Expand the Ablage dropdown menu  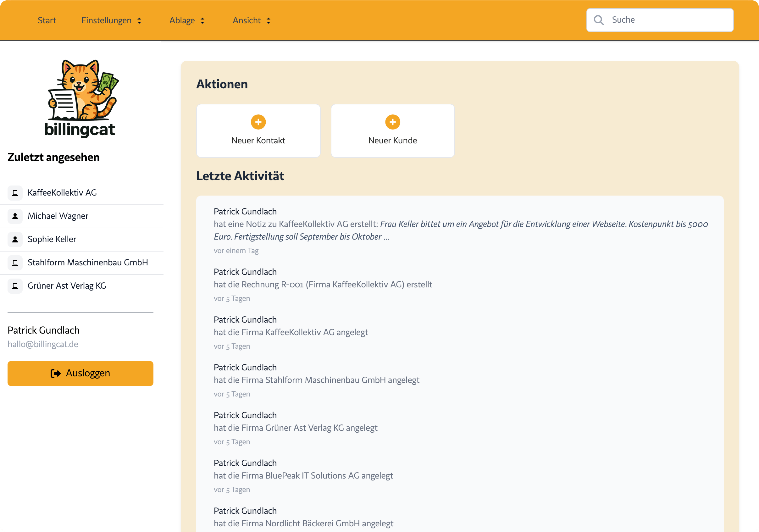coord(187,20)
